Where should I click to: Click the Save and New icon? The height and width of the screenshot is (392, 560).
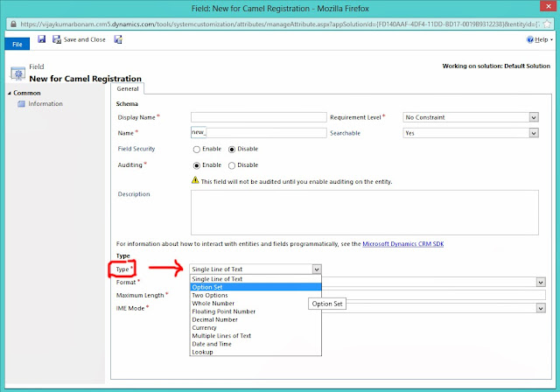click(x=118, y=39)
